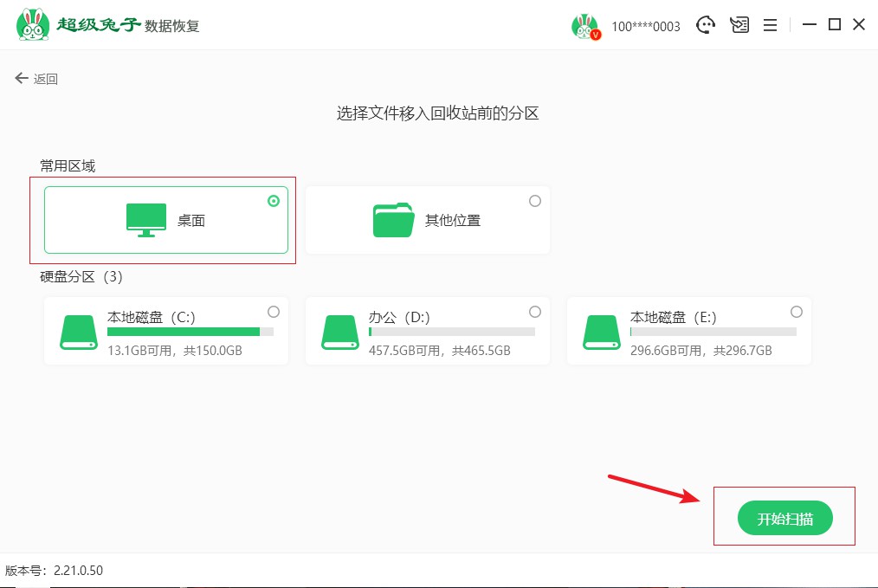
Task: Click the rabbit app logo
Action: point(32,25)
